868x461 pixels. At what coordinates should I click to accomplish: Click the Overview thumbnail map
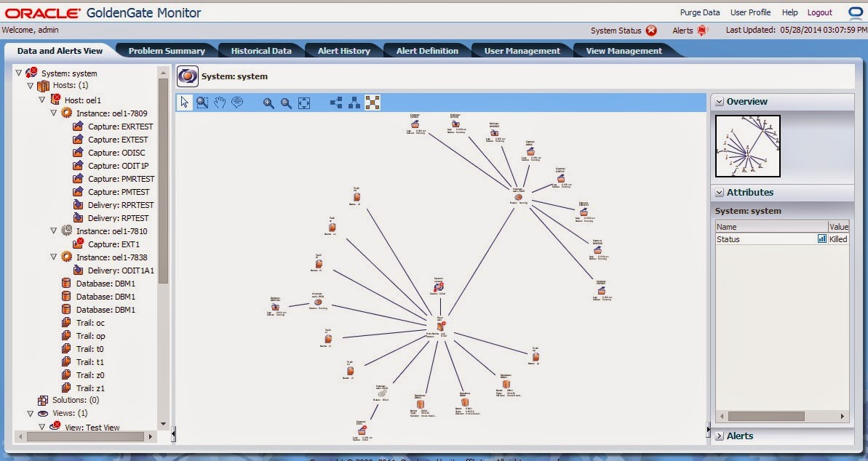[x=748, y=145]
